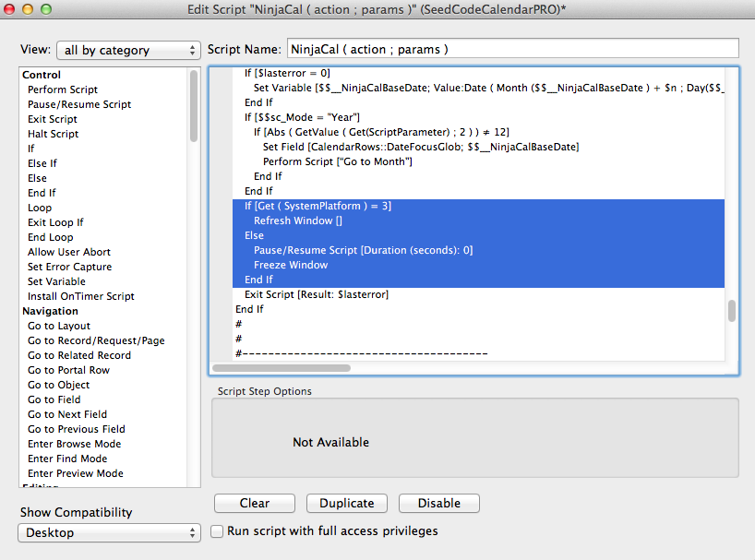Select Perform Script in the Control list
Viewport: 755px width, 560px height.
click(x=63, y=89)
